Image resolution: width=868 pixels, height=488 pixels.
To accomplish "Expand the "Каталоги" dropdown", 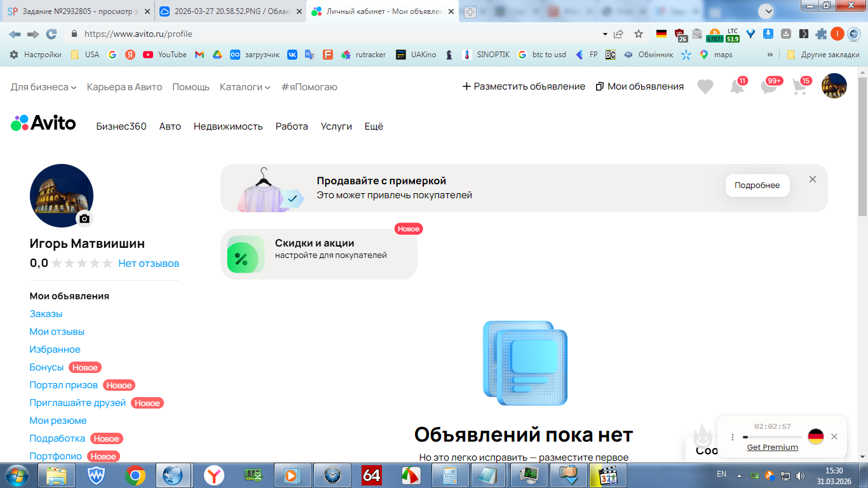I will (x=245, y=86).
